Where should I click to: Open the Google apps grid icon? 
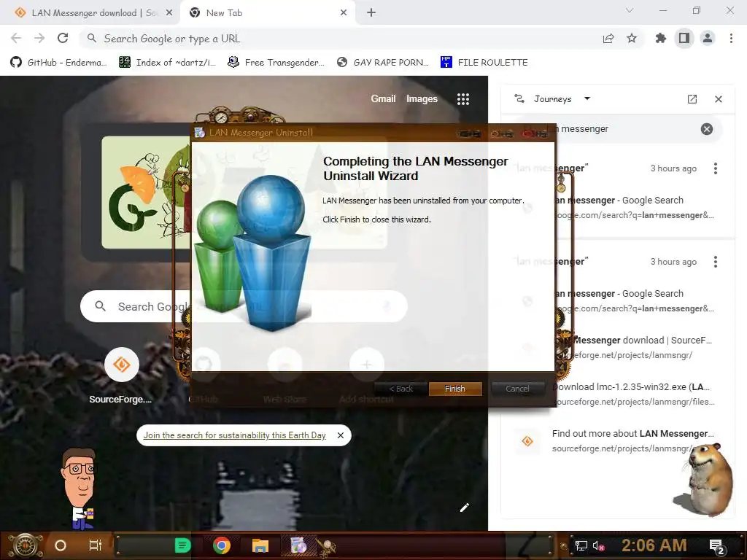[463, 99]
